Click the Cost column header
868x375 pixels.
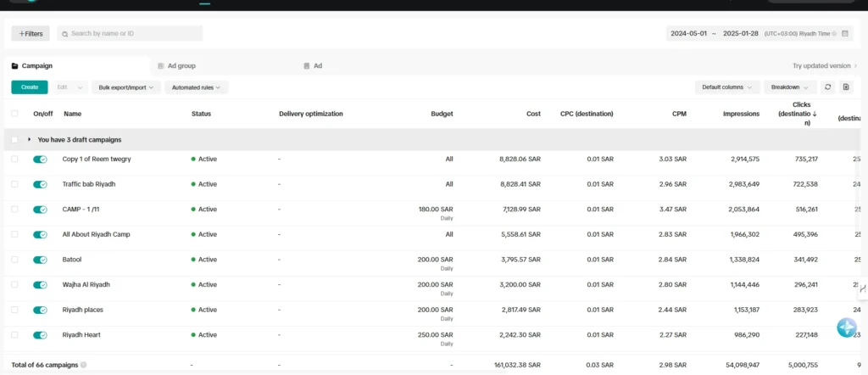tap(534, 114)
